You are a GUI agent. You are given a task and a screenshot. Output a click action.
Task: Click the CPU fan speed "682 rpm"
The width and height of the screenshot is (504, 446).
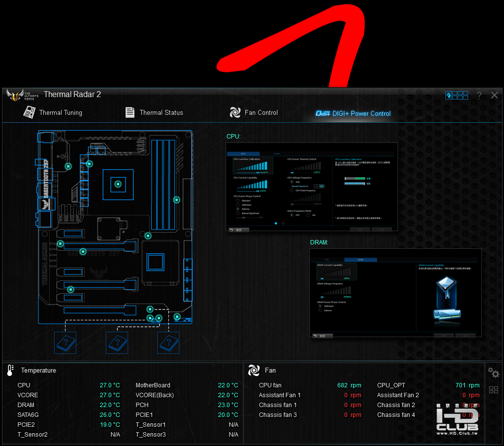349,385
